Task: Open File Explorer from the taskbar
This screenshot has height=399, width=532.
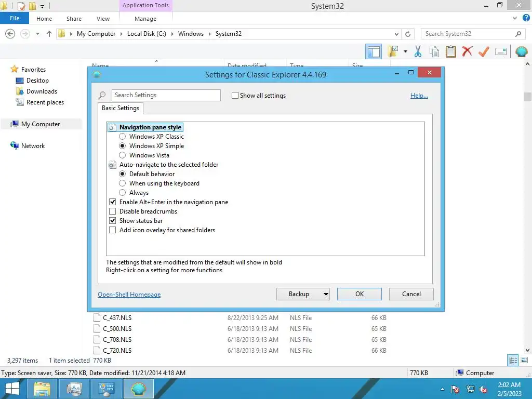Action: tap(42, 389)
